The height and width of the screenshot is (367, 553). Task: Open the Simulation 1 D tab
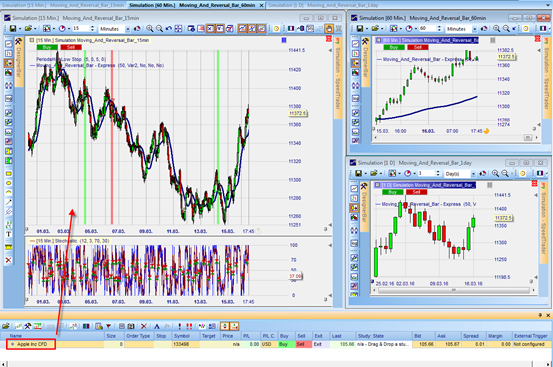pos(323,5)
